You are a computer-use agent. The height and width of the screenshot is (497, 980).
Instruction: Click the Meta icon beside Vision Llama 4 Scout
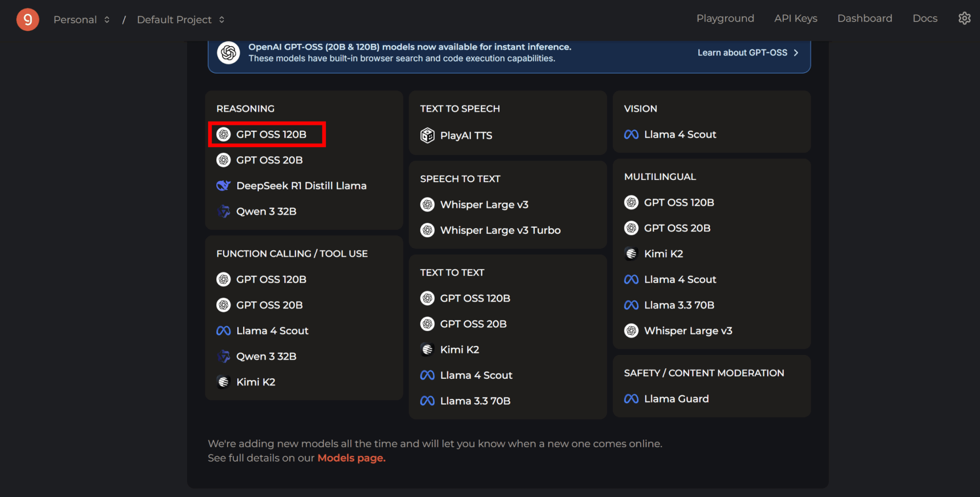(631, 134)
